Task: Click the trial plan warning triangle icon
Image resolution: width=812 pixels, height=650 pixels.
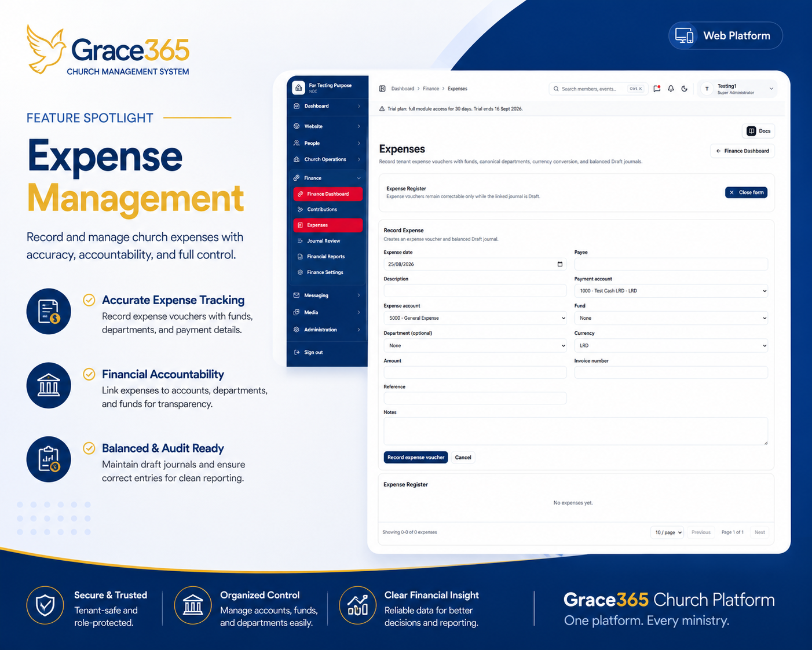Action: click(x=382, y=109)
